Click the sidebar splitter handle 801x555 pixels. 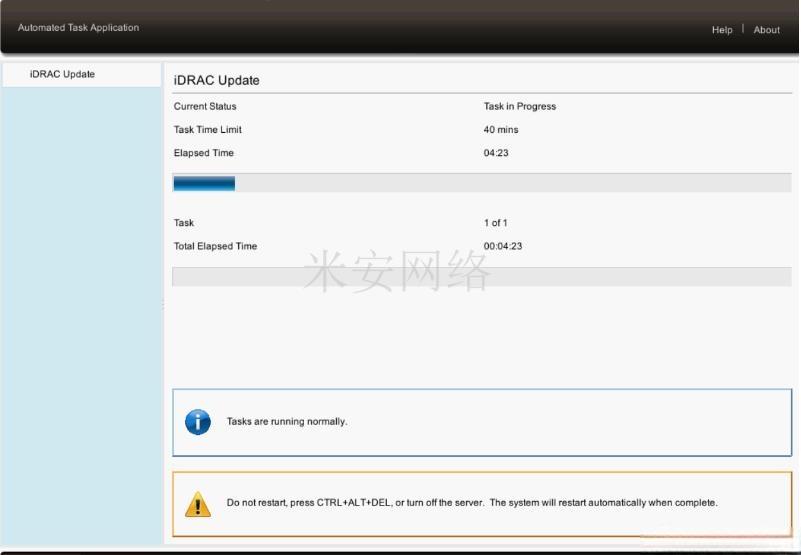coord(163,304)
